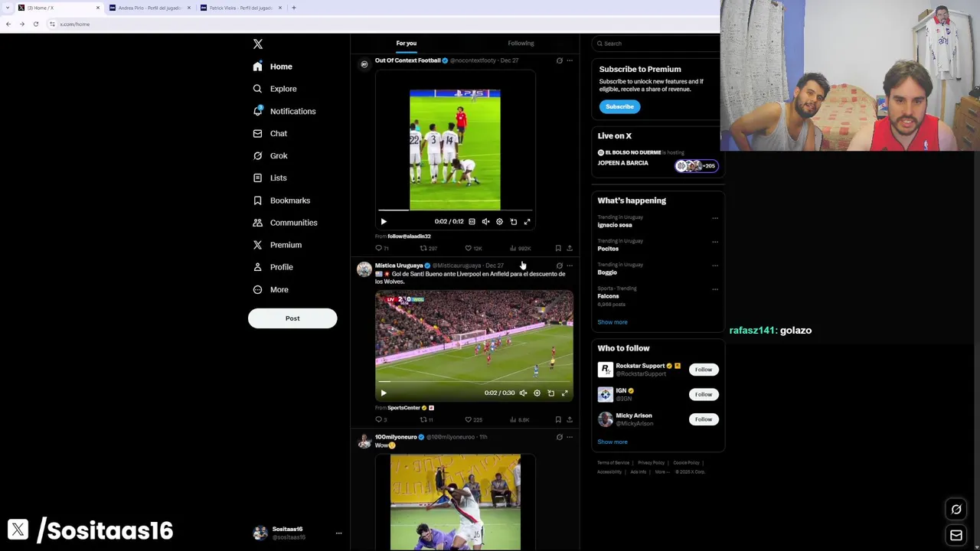
Task: Repost the Out Of Context Football post
Action: (x=428, y=248)
